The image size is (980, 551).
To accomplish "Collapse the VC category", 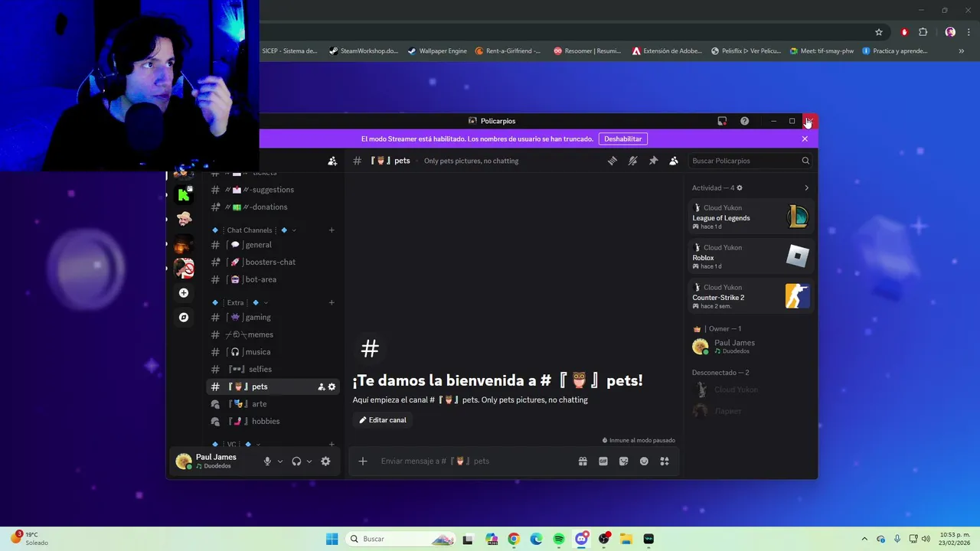I will (236, 444).
